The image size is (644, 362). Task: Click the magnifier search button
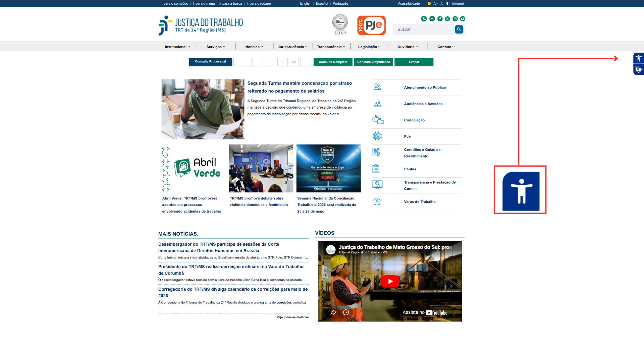459,29
